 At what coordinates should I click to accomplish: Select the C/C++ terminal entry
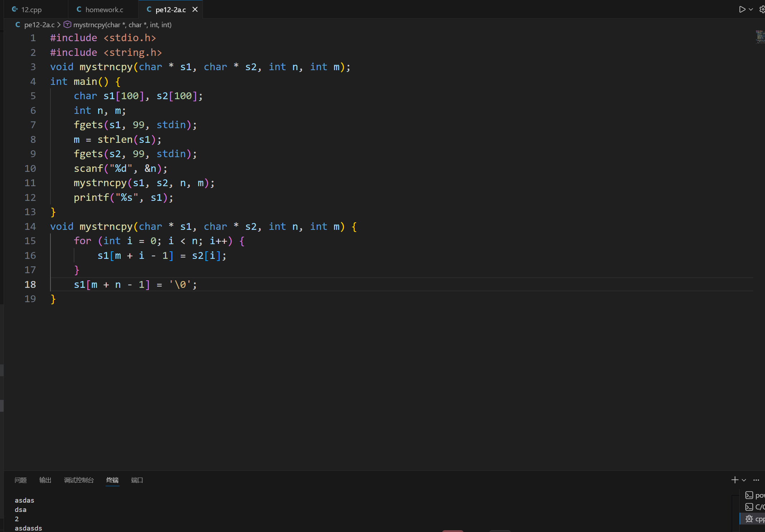pos(755,507)
